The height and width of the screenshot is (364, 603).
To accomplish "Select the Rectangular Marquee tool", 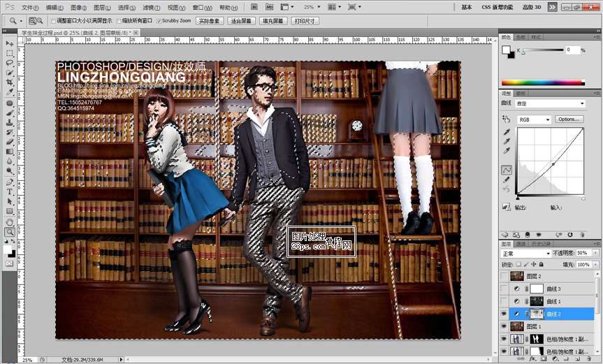I will click(10, 53).
